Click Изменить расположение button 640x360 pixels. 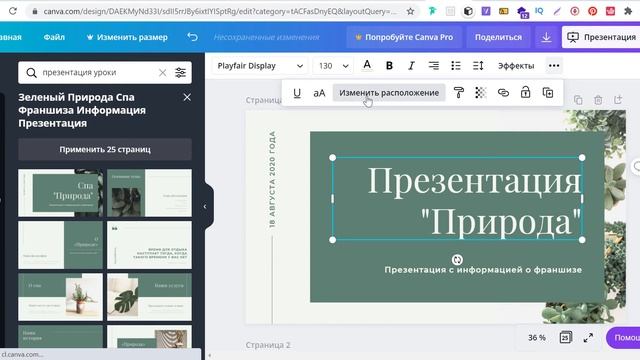click(389, 93)
